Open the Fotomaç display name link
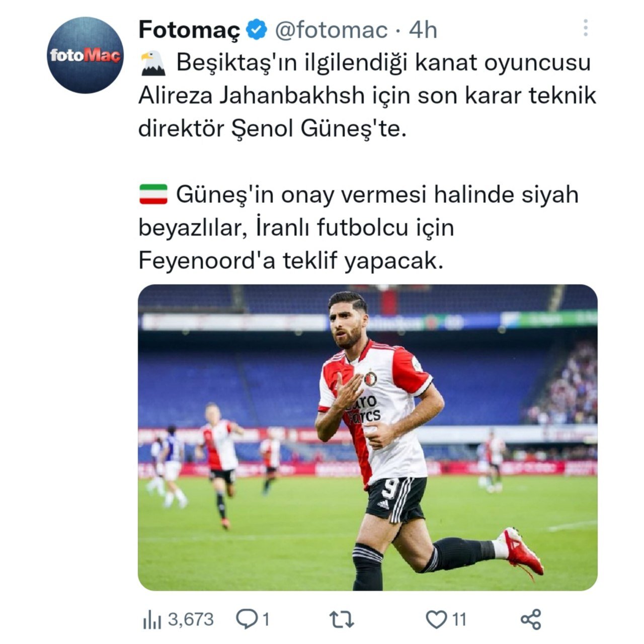Screen dimensions: 644x644 [190, 31]
